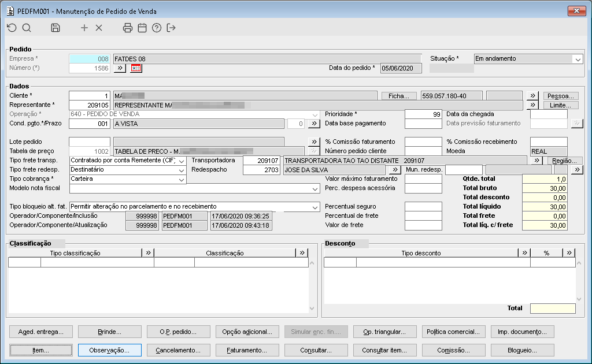
Task: Click the lookup arrow button beside Número
Action: click(120, 68)
